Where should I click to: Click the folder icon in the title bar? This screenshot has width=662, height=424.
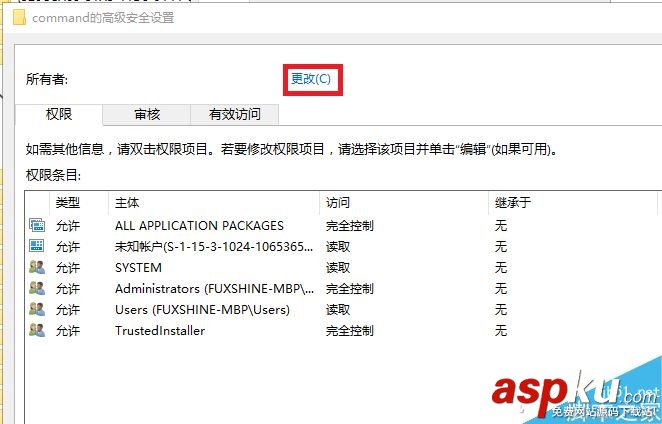[19, 18]
